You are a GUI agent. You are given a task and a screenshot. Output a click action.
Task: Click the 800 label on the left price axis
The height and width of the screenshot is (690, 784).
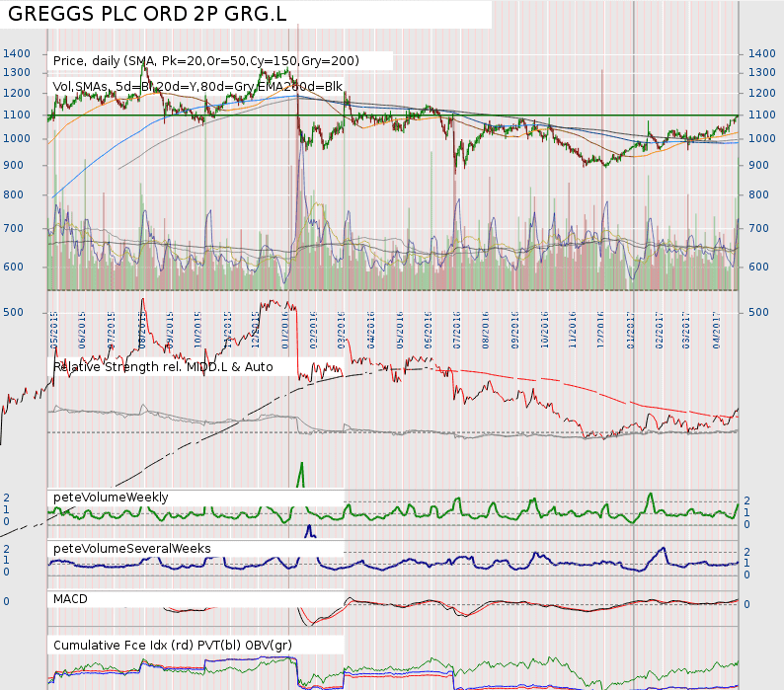click(13, 195)
